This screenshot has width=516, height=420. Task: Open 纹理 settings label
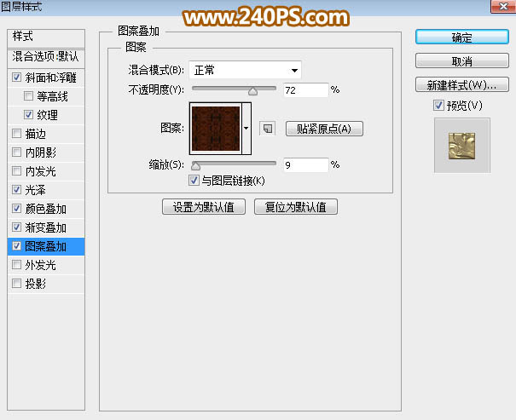click(x=48, y=115)
